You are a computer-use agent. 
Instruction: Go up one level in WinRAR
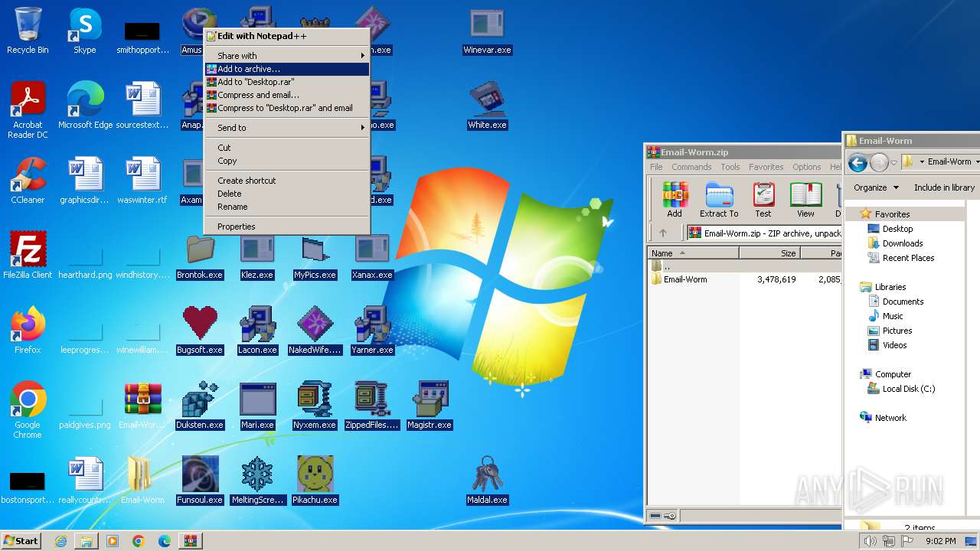[663, 233]
